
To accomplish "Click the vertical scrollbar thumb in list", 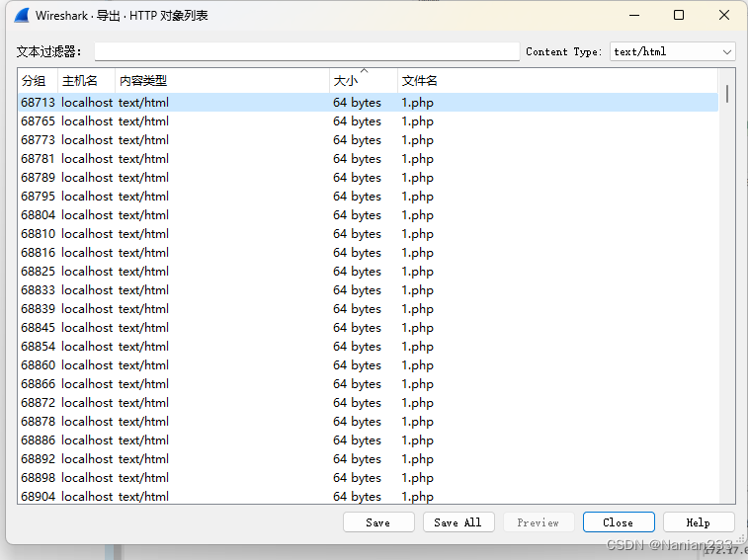I will (727, 94).
